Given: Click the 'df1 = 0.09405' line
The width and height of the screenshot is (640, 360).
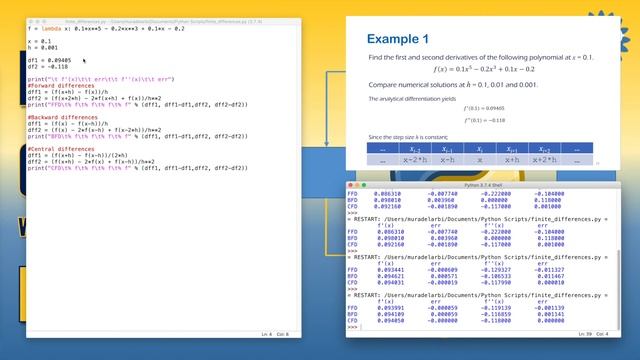Looking at the screenshot, I should point(49,60).
